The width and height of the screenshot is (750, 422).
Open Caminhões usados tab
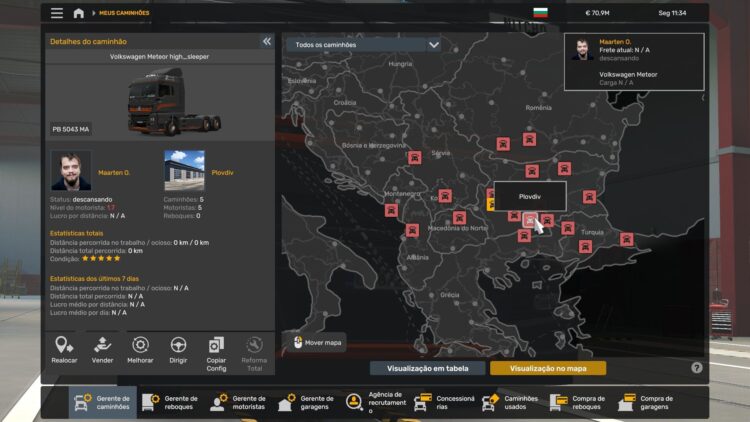(x=511, y=402)
